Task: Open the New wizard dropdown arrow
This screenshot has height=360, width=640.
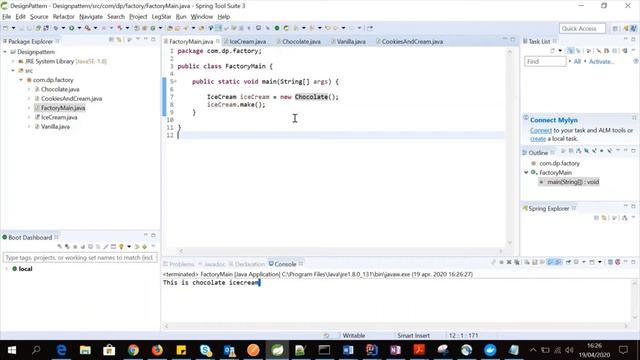Action: pos(13,28)
